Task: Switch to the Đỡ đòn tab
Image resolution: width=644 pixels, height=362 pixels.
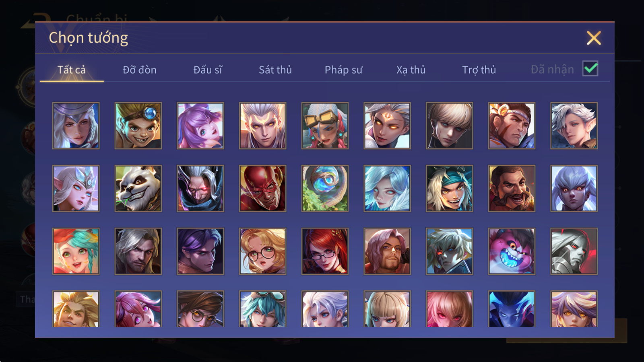Action: coord(139,70)
